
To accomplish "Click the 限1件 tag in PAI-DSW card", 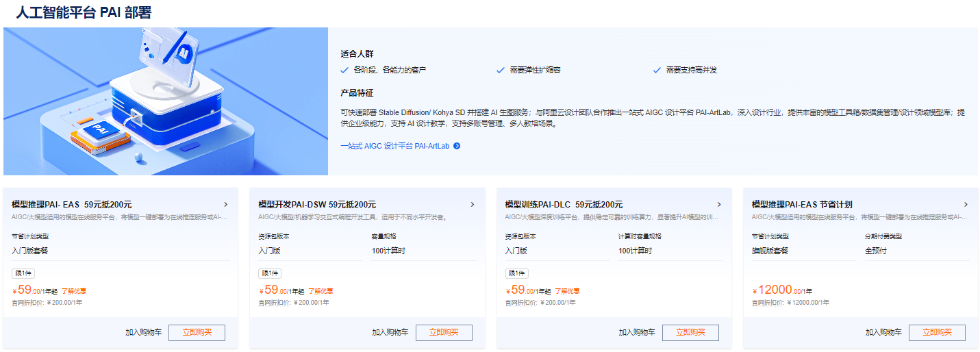I will (269, 273).
